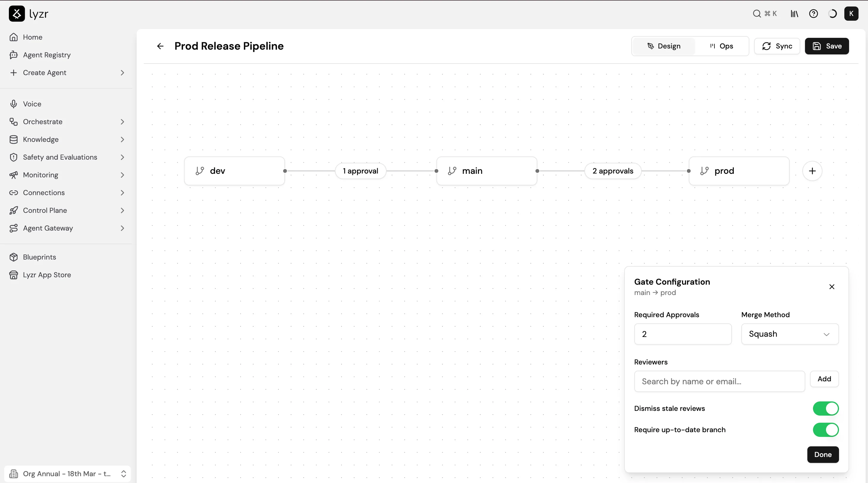Click the Voice microphone icon
This screenshot has height=483, width=868.
click(x=14, y=104)
